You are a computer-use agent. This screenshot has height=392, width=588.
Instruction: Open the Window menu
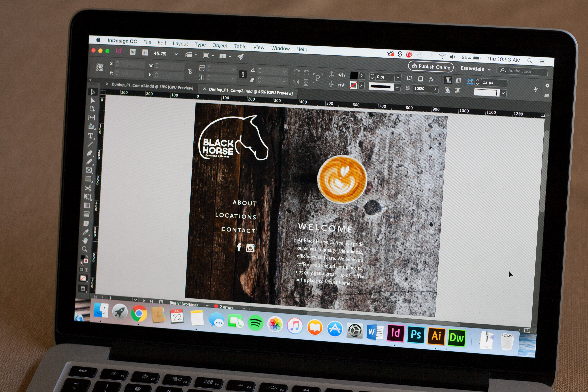280,48
